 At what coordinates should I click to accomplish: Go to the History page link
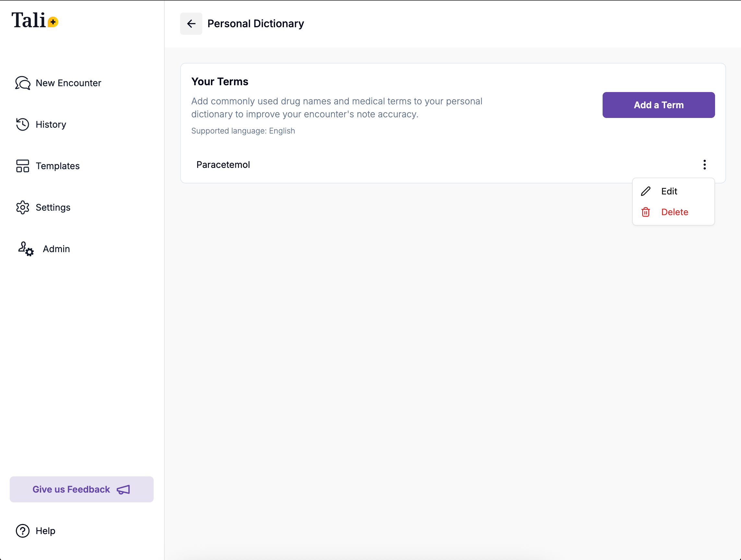click(x=51, y=124)
